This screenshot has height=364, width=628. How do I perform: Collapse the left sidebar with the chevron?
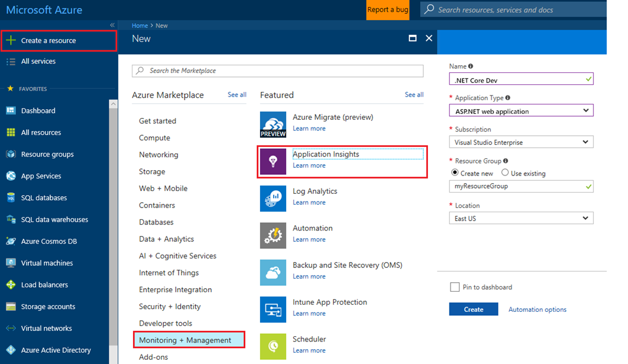pos(112,25)
